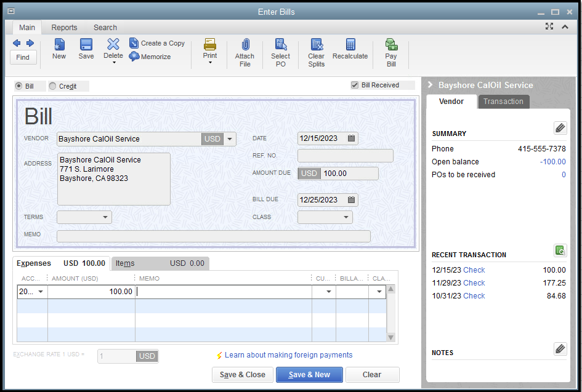This screenshot has width=582, height=392.
Task: Collapse the Bayshore CalOil Service side panel
Action: pos(430,84)
